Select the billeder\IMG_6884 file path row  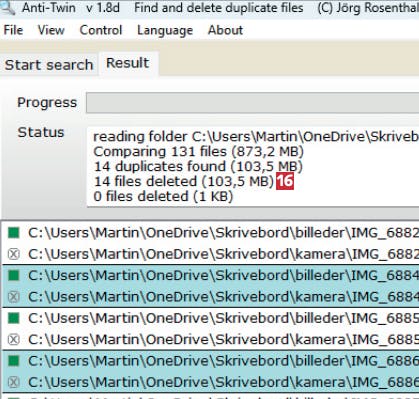coord(211,275)
